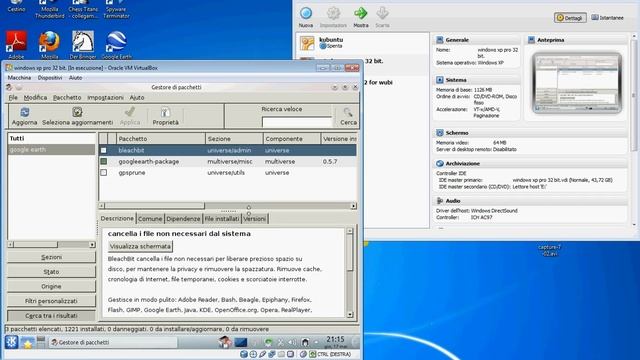Screen dimensions: 640x360
Task: Open the Modifica menu
Action: [35, 98]
